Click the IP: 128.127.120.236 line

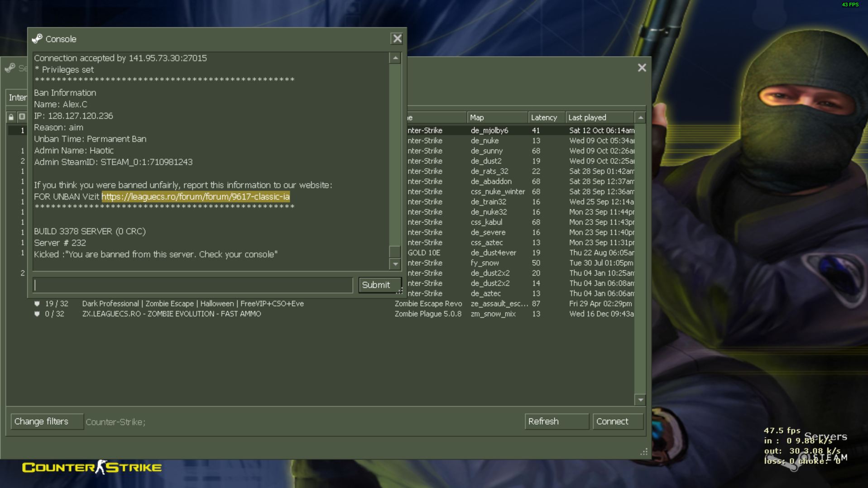coord(73,116)
